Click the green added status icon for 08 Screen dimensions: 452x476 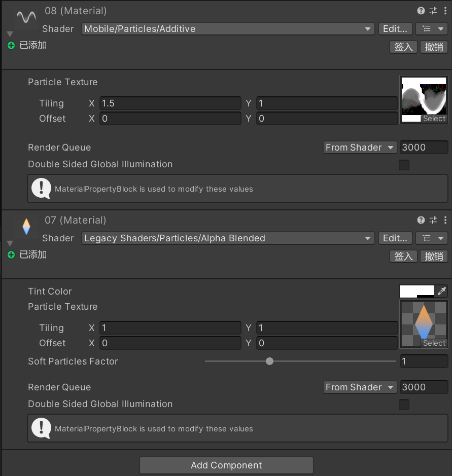[x=11, y=46]
